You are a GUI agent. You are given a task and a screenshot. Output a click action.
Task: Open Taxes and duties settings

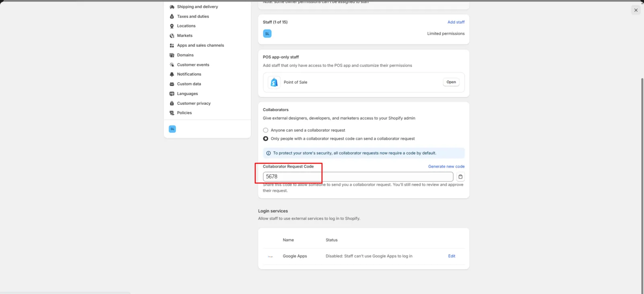pos(193,17)
